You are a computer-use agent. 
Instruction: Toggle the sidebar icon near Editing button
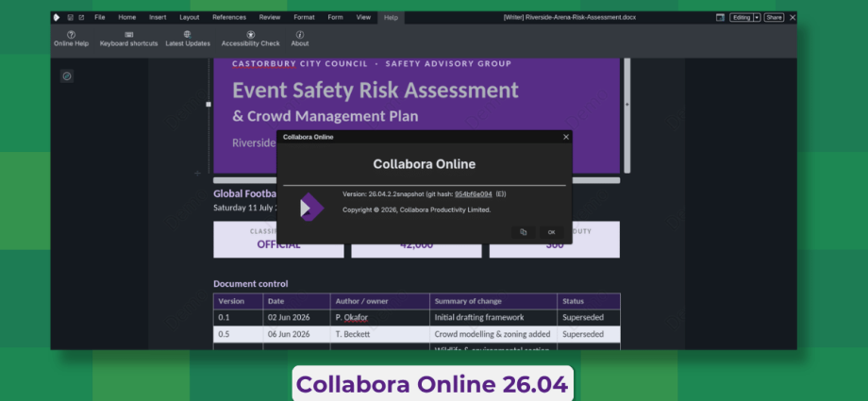click(720, 18)
